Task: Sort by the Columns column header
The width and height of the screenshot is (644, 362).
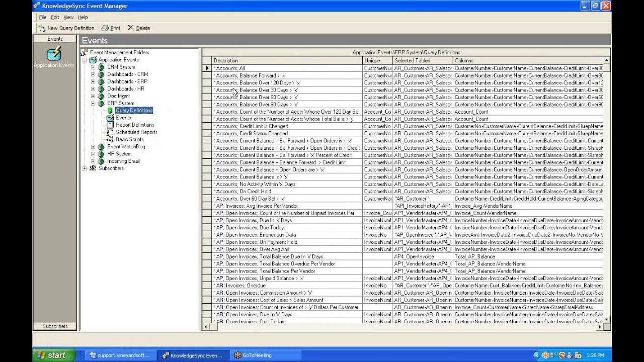Action: (x=528, y=60)
